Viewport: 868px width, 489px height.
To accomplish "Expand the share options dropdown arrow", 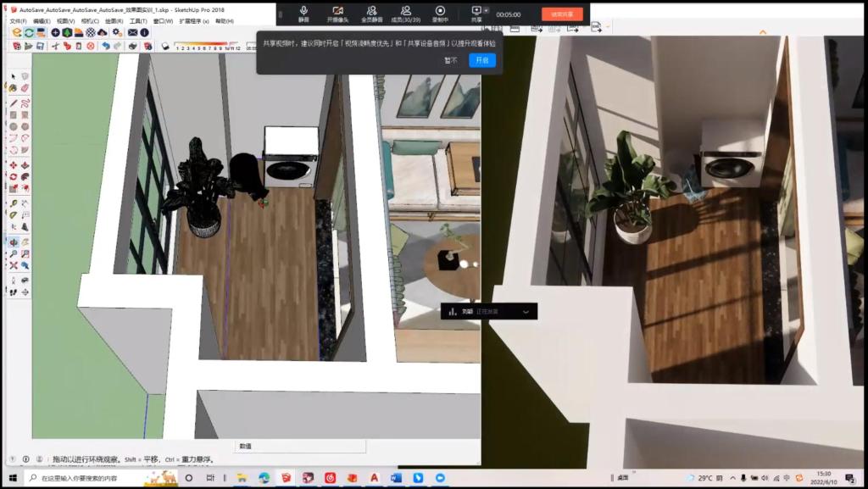I will click(487, 10).
